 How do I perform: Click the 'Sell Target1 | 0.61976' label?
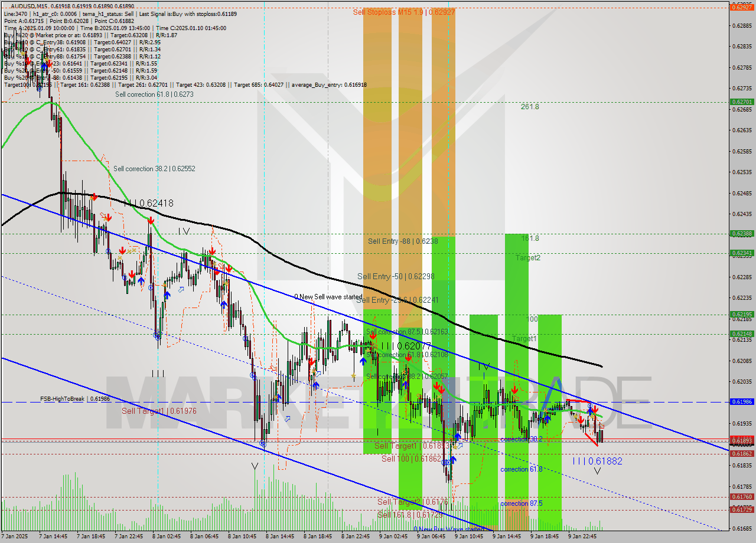(159, 411)
